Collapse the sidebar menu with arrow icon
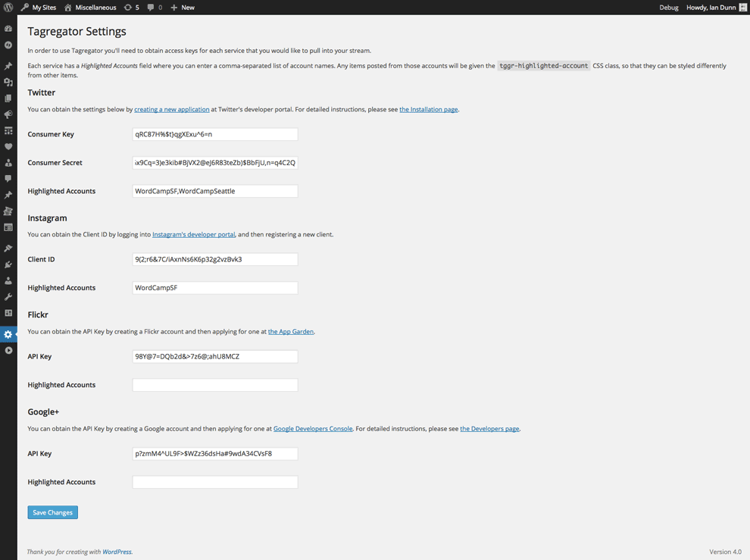Screen dimensions: 750x560 pos(8,350)
